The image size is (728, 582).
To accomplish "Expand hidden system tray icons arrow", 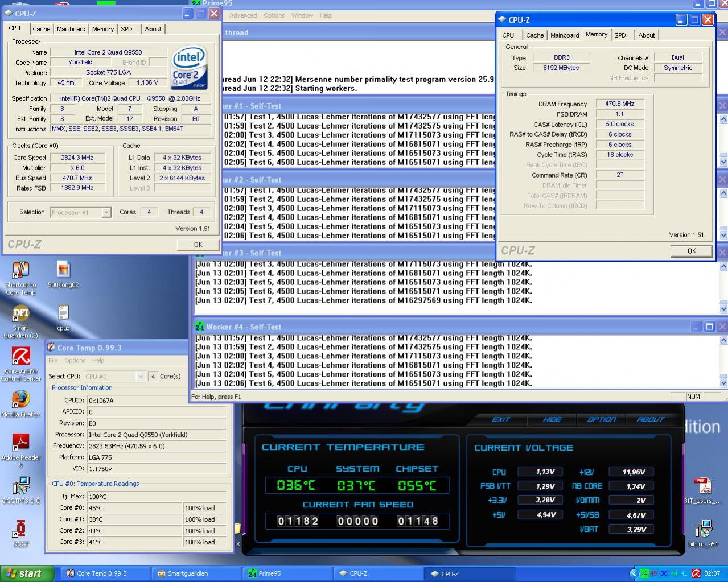I will [634, 573].
